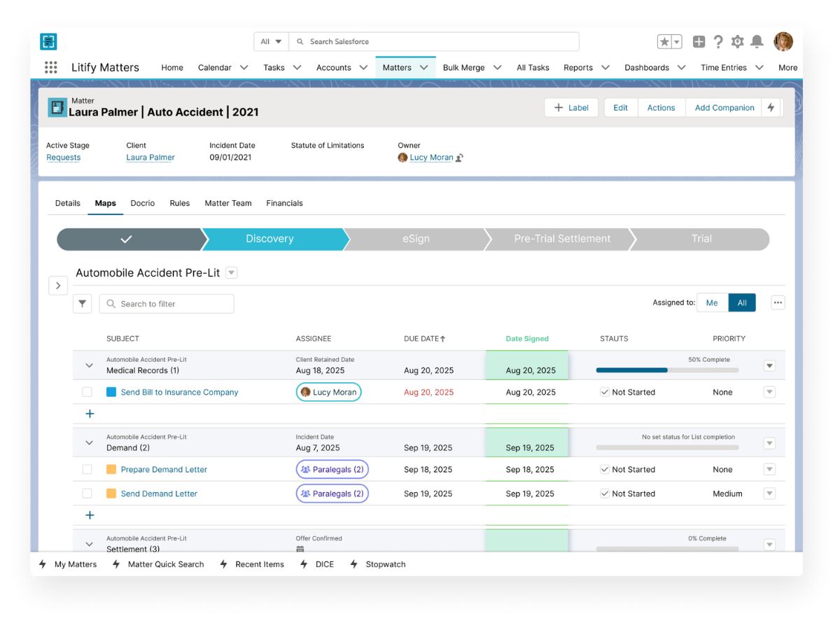Collapse the Medical Records (1) group
Viewport: 840px width, 630px height.
(x=89, y=365)
